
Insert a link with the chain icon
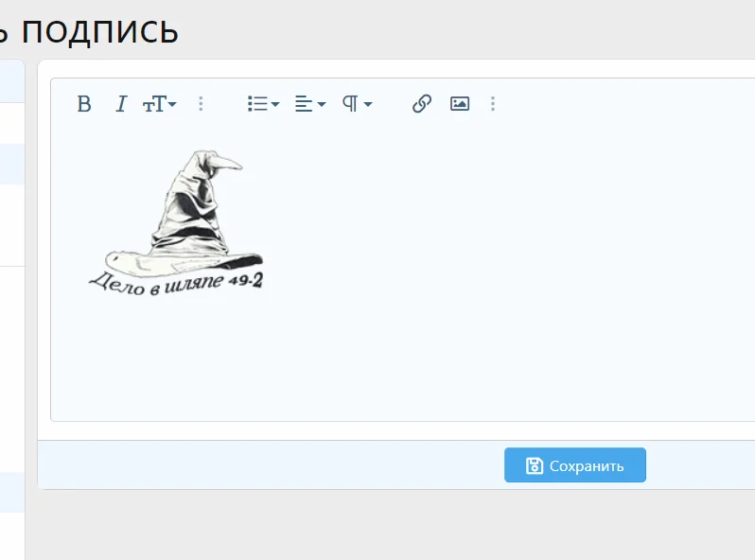(x=422, y=103)
